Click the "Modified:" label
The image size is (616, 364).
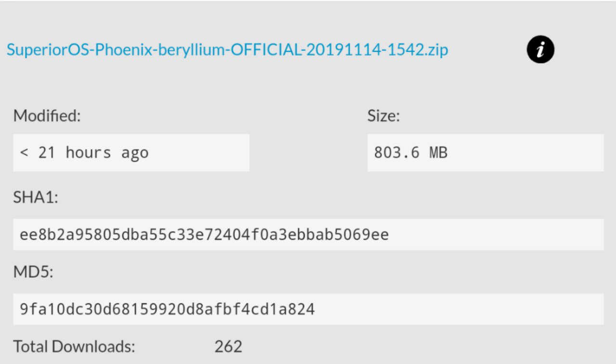tap(47, 116)
